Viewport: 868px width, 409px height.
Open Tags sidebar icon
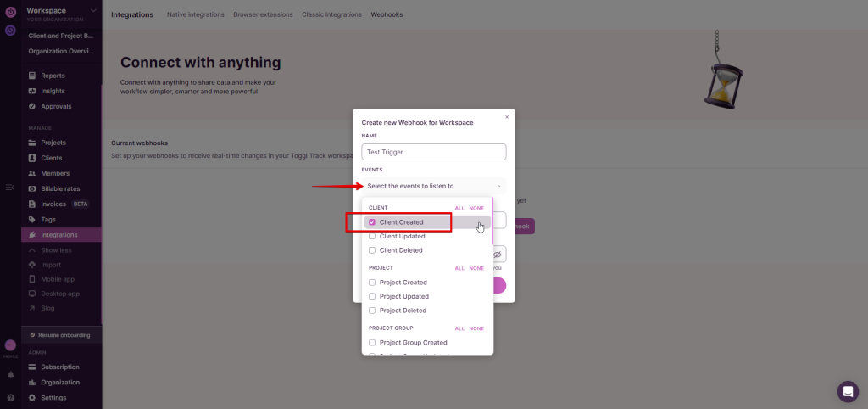point(33,219)
